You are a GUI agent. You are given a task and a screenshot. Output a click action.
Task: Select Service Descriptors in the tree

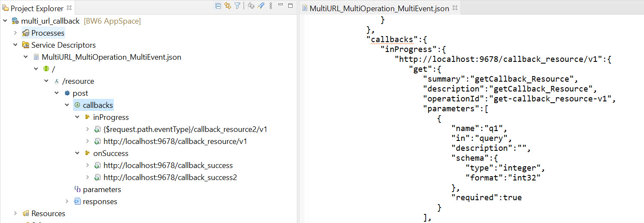pyautogui.click(x=64, y=45)
